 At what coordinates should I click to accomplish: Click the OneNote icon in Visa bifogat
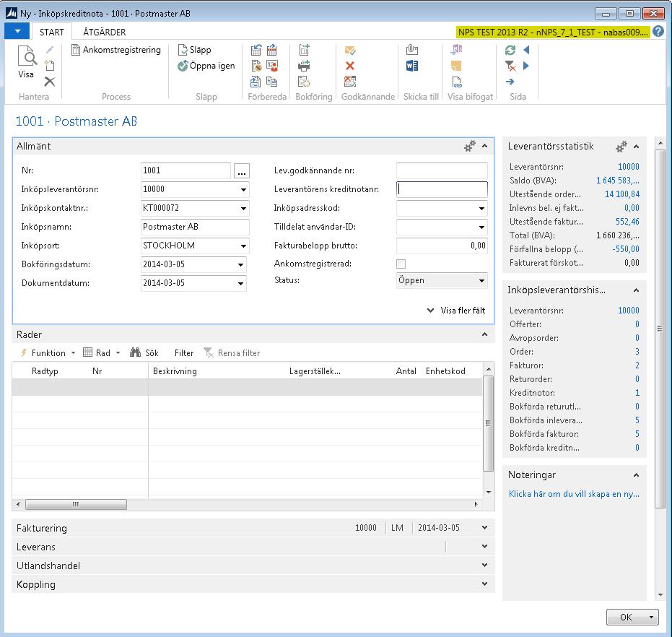[456, 50]
